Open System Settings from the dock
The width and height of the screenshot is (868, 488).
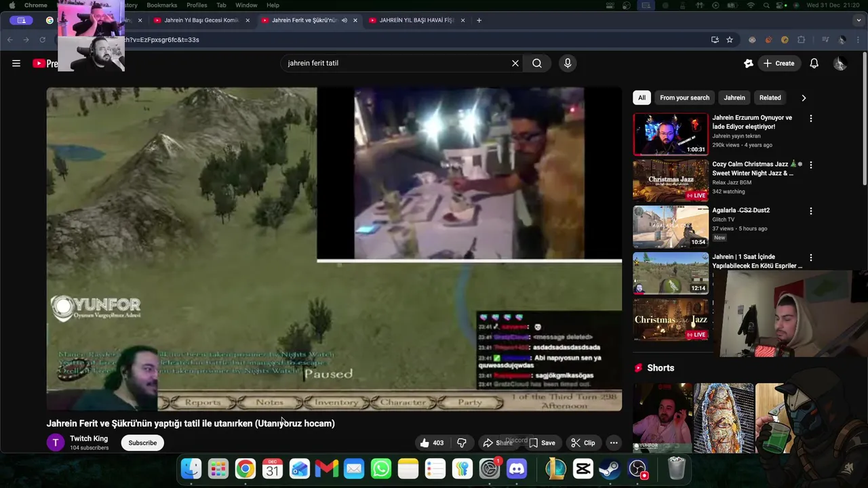490,468
